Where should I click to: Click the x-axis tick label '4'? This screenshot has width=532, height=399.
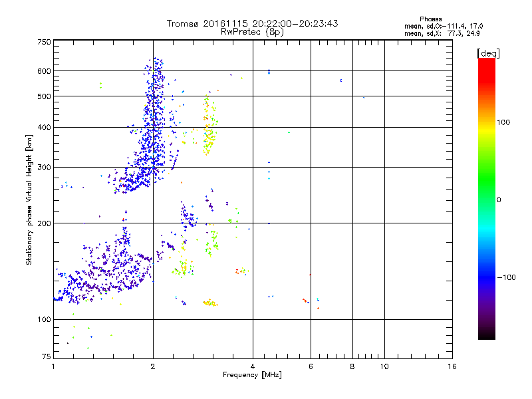[x=253, y=366]
